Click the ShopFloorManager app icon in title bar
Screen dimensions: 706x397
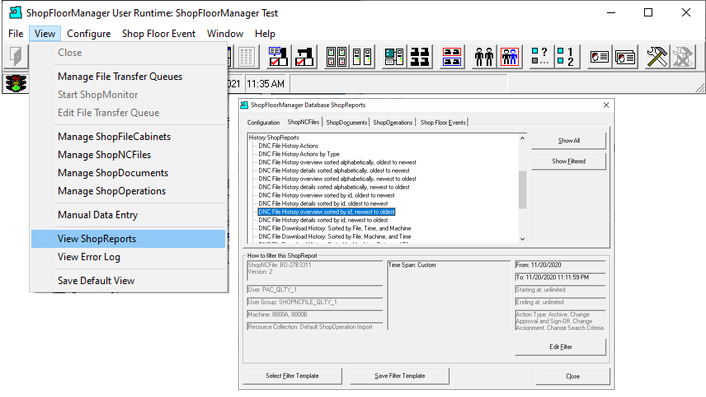click(x=16, y=13)
